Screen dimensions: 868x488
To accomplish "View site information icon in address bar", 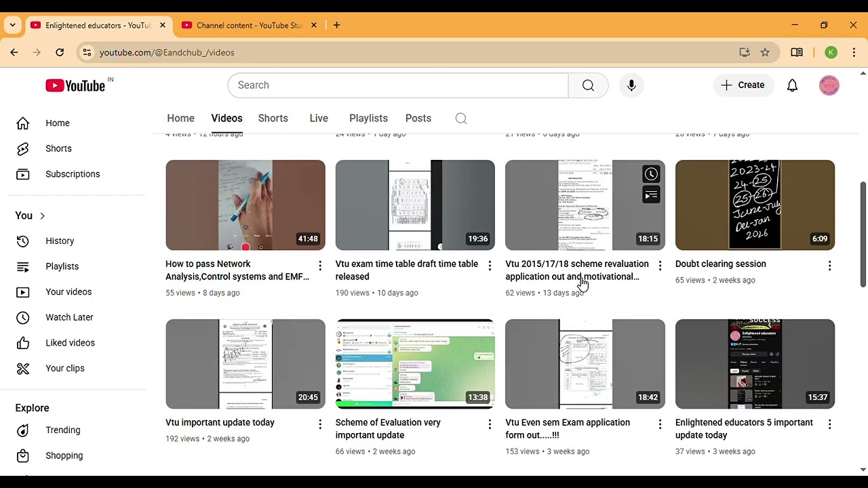I will click(86, 52).
